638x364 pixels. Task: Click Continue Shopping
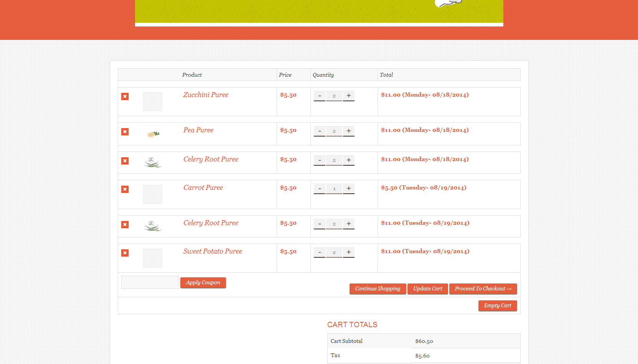[x=378, y=289]
